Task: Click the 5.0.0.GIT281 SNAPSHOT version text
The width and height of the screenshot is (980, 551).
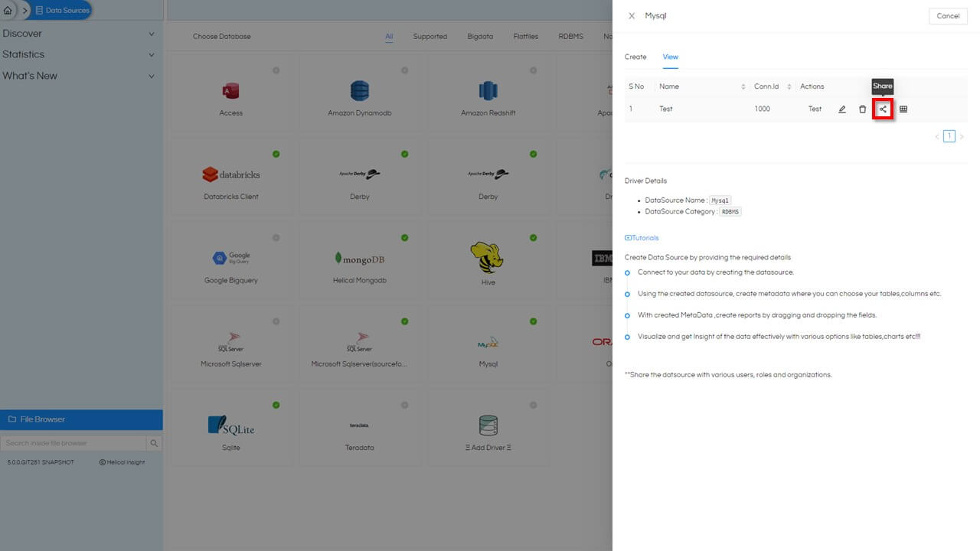Action: pos(41,462)
